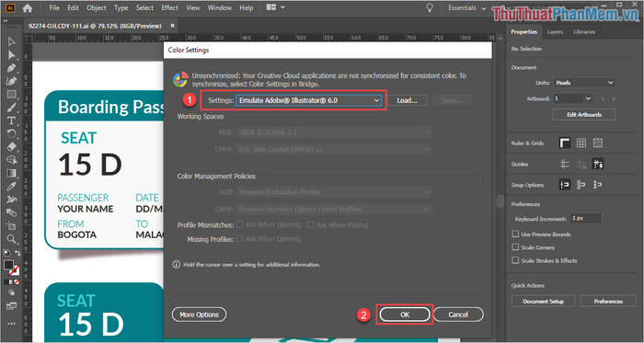This screenshot has height=343, width=644.
Task: Select the Eyedropper tool
Action: (x=11, y=187)
